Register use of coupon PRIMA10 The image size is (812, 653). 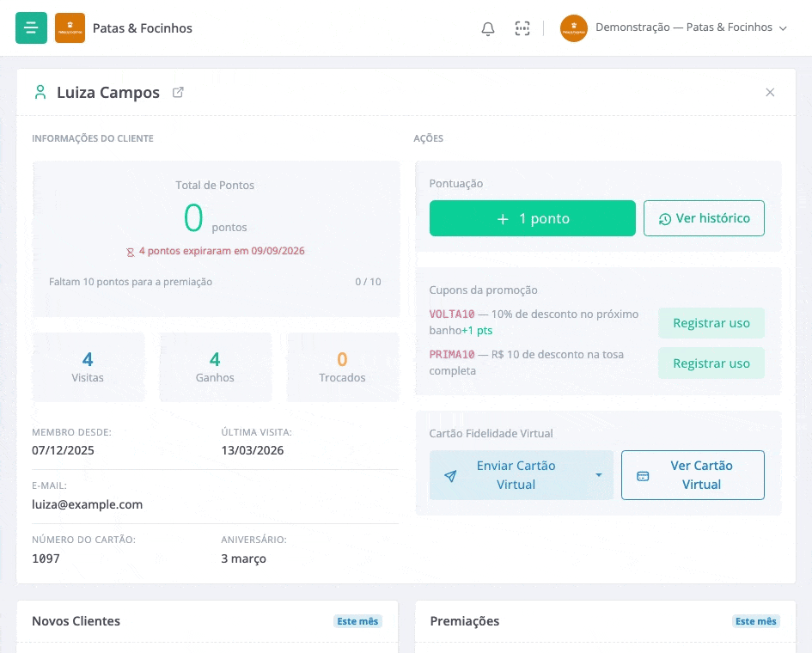pos(711,363)
